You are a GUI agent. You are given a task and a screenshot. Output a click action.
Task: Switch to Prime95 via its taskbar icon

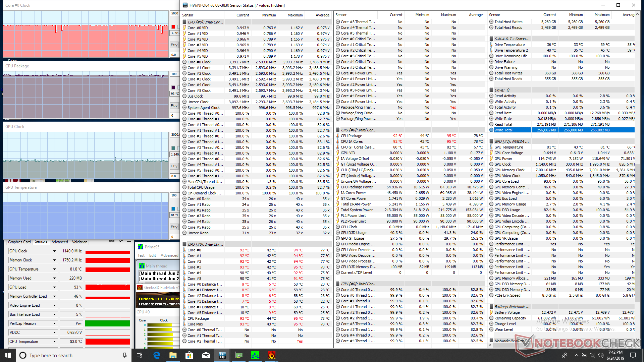255,355
